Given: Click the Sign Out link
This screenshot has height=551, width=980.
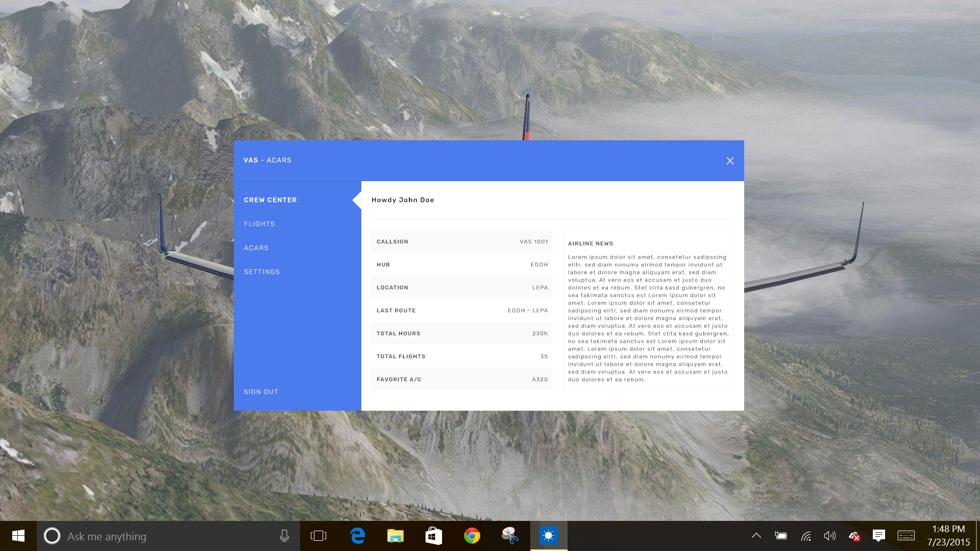Looking at the screenshot, I should tap(261, 392).
